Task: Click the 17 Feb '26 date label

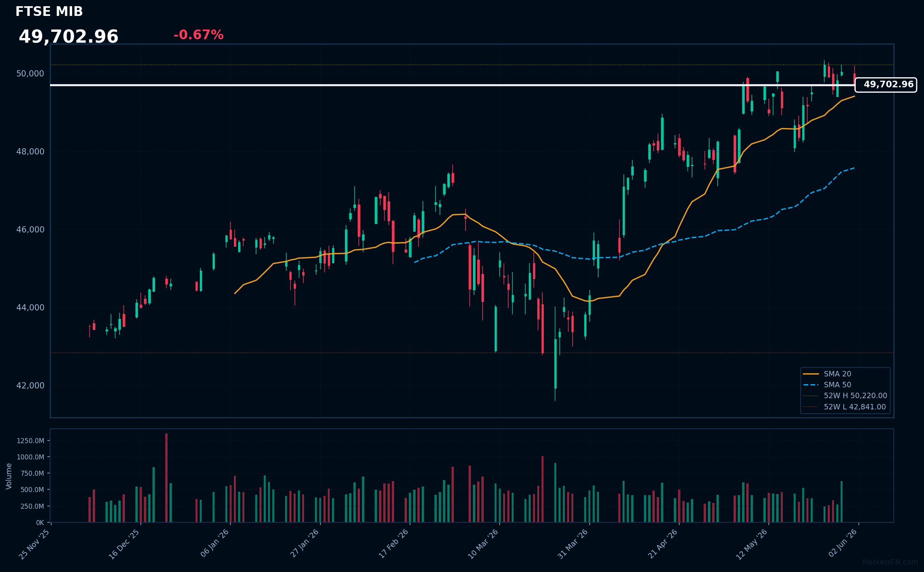Action: 393,544
